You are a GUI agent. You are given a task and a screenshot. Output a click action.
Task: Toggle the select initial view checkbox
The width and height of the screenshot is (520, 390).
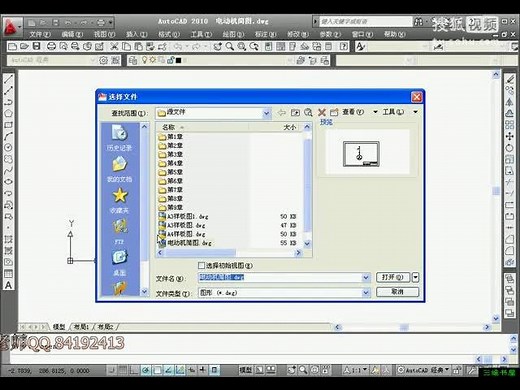[x=201, y=265]
